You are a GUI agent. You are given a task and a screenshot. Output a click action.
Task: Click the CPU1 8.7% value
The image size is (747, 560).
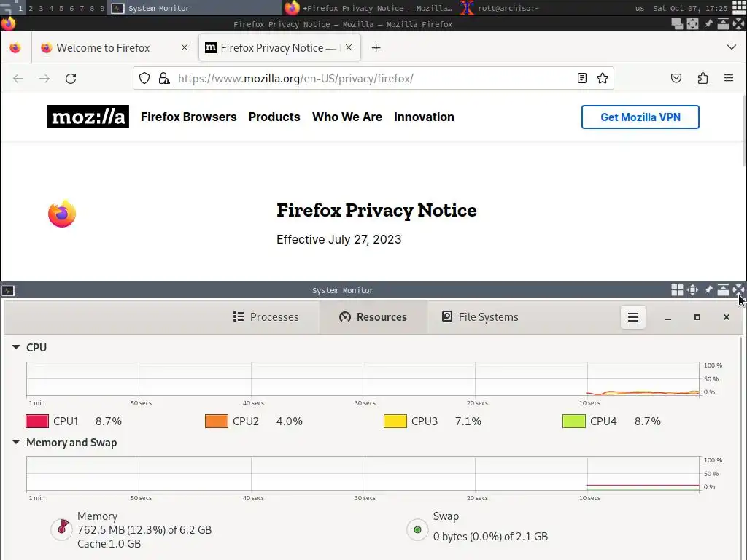(x=109, y=421)
